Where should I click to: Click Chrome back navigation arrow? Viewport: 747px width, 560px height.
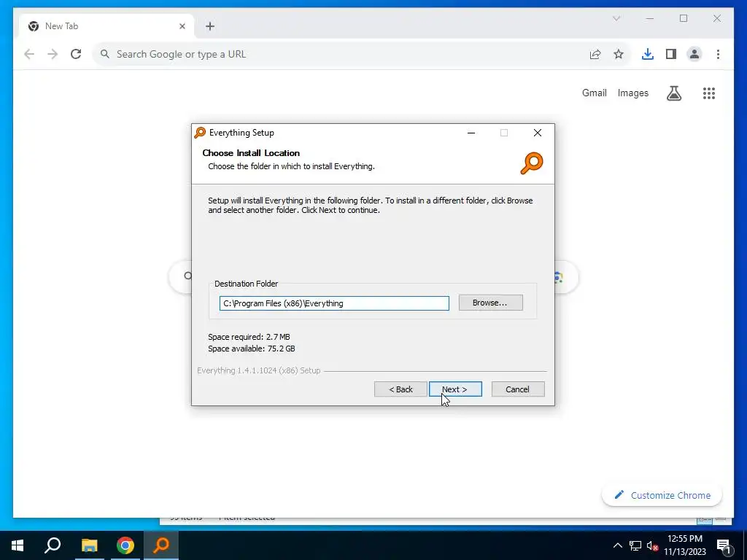29,54
